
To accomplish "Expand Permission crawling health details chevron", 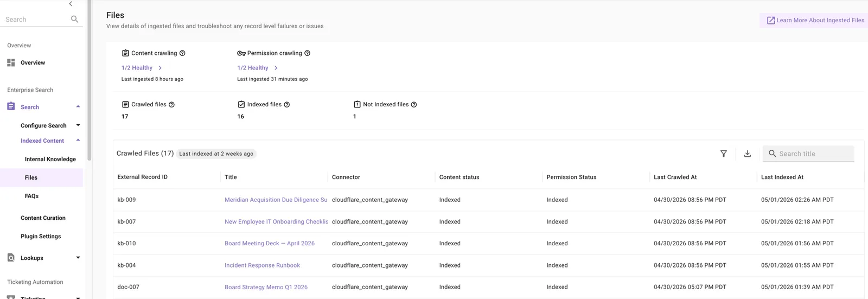I will coord(276,68).
